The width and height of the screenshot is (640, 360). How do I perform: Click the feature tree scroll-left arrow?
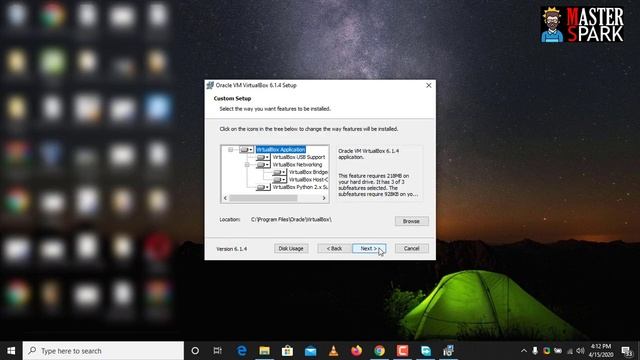pos(225,198)
